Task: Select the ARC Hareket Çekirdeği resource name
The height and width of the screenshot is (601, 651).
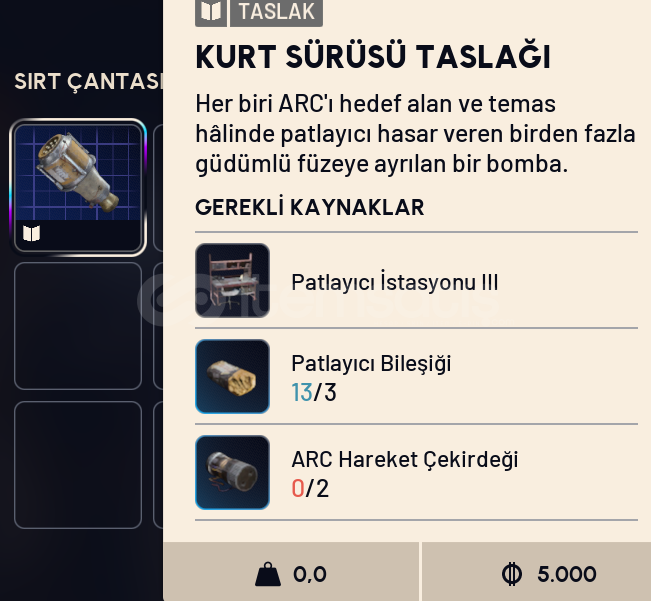Action: 405,459
